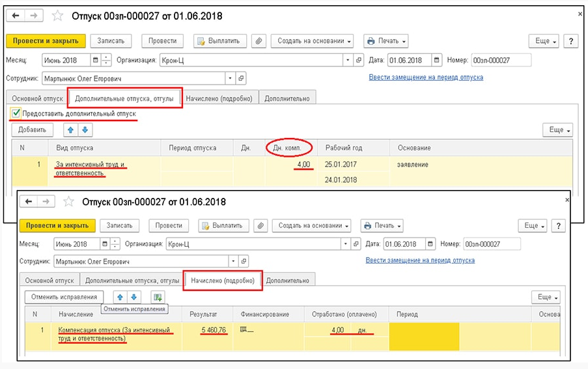Open Основной отпуск tab in lower window
588x369 pixels.
point(49,280)
